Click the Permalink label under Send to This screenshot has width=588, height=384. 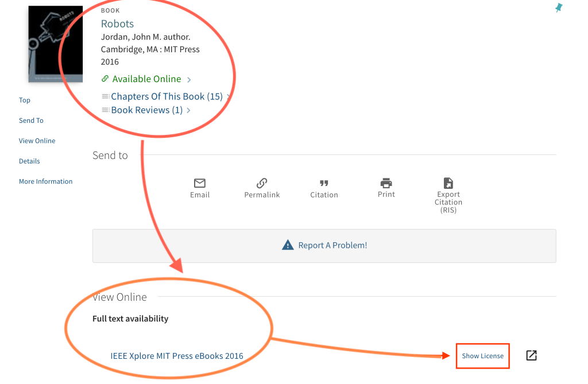pyautogui.click(x=262, y=195)
